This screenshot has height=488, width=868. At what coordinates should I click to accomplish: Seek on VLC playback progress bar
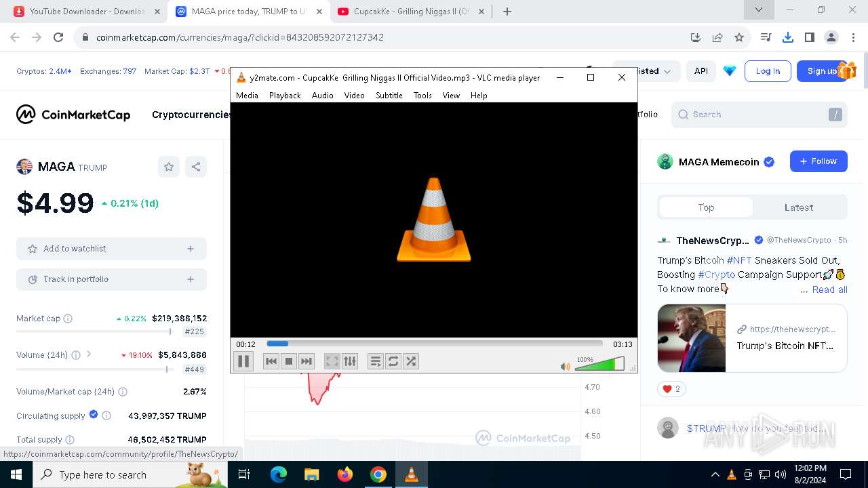435,344
